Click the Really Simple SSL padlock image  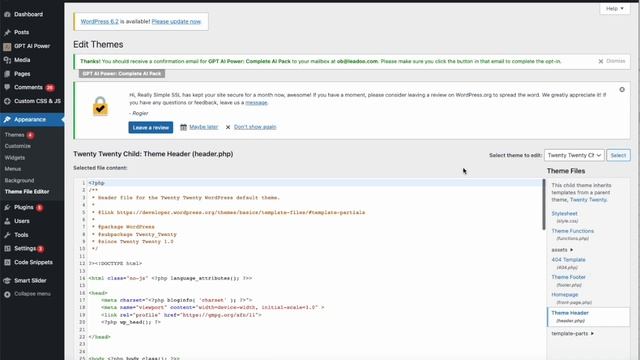coord(100,107)
